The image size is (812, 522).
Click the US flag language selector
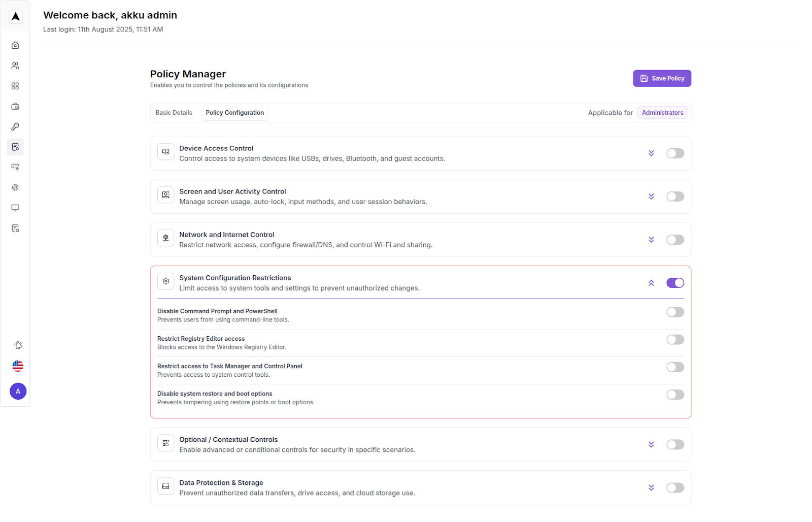click(18, 366)
